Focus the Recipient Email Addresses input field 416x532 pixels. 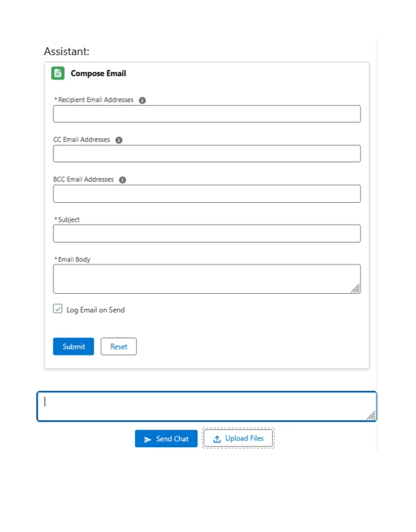point(206,113)
